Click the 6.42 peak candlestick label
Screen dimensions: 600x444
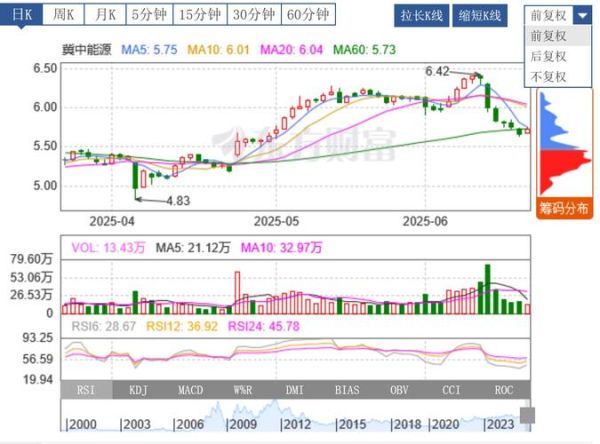(x=438, y=71)
